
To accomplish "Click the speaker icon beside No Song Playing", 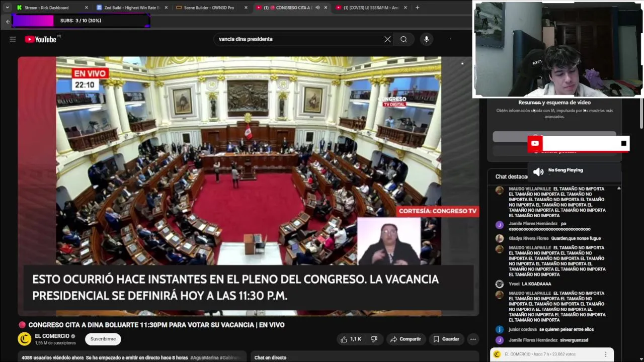I will 538,172.
